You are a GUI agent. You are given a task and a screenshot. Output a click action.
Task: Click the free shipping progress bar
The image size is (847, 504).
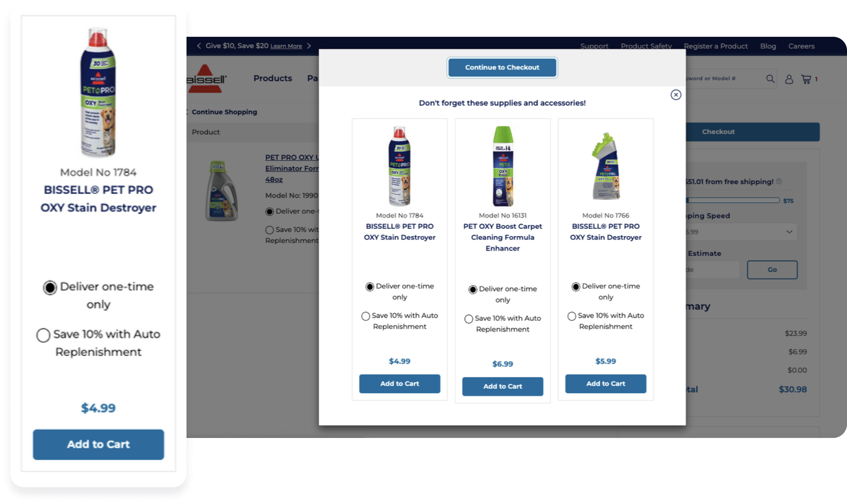pos(732,200)
